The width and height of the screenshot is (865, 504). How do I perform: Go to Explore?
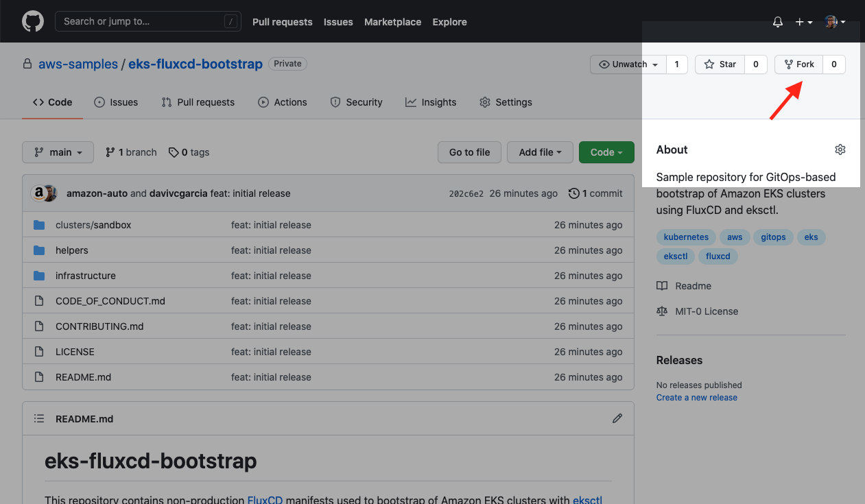click(449, 22)
